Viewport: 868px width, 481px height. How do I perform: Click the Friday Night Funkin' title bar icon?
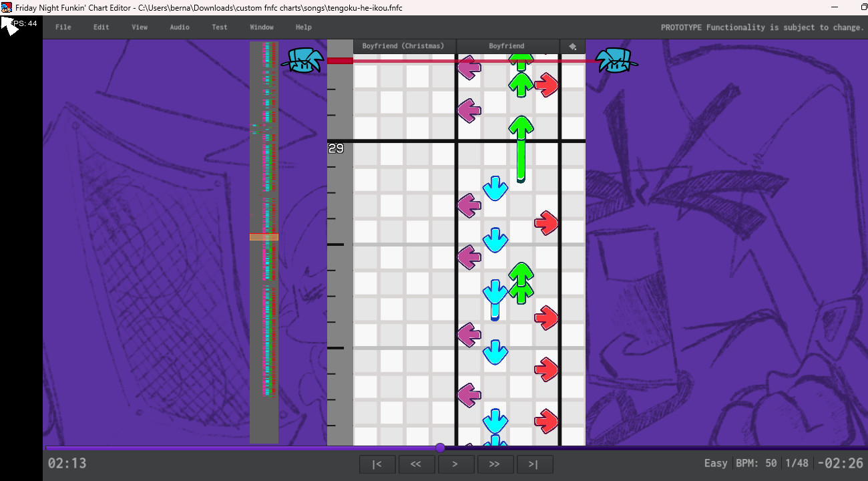click(7, 7)
